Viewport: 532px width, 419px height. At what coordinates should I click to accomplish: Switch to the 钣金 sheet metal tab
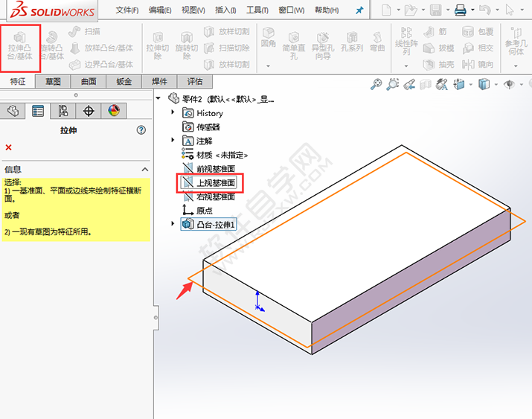[x=124, y=81]
